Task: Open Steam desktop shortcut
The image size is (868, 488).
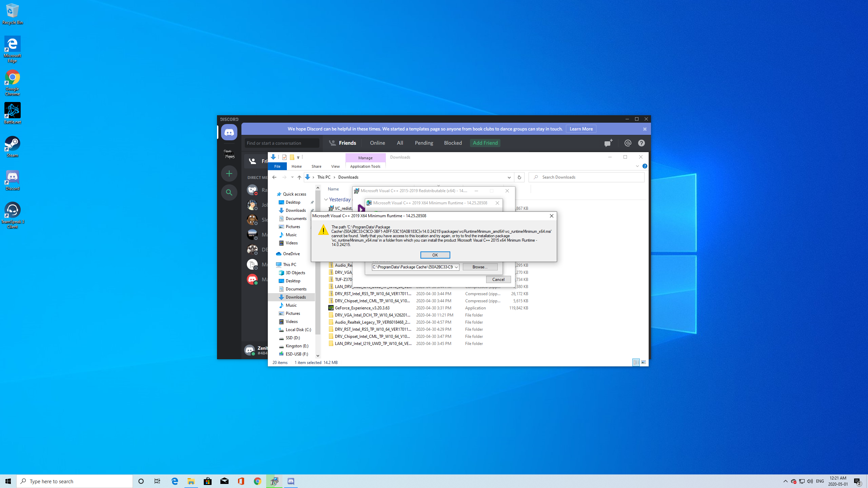Action: pyautogui.click(x=12, y=146)
